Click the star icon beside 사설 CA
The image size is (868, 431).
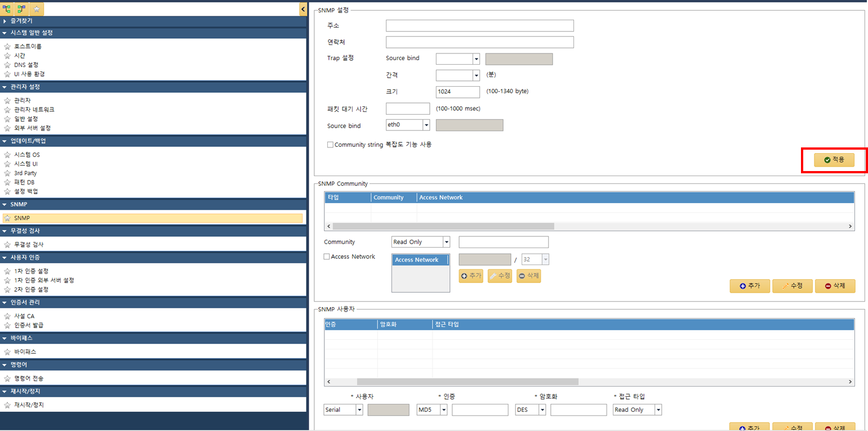[x=7, y=316]
